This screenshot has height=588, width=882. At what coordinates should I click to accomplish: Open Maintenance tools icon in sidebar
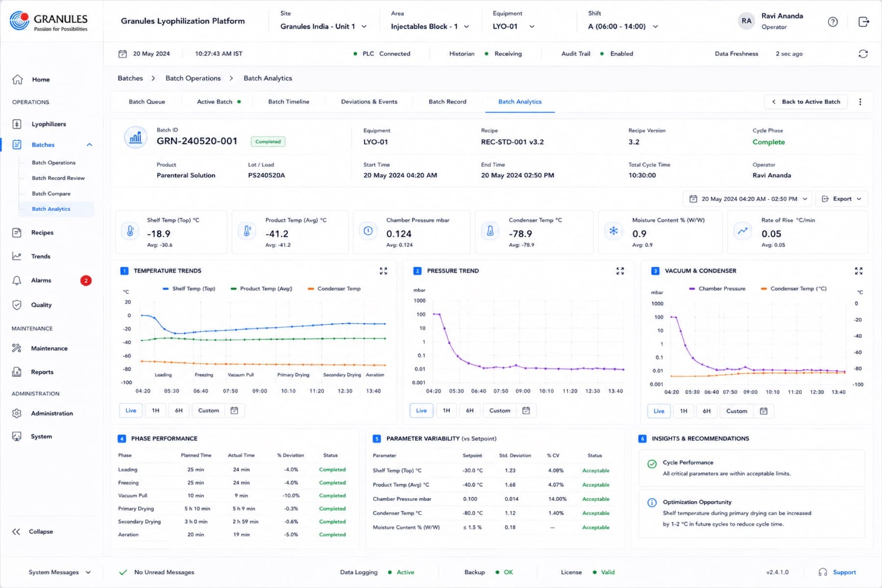pos(17,348)
